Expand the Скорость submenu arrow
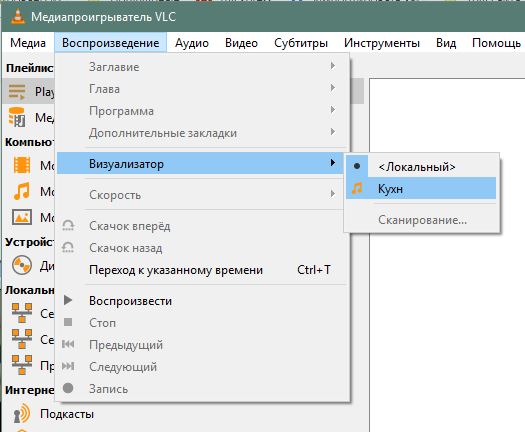 point(332,194)
